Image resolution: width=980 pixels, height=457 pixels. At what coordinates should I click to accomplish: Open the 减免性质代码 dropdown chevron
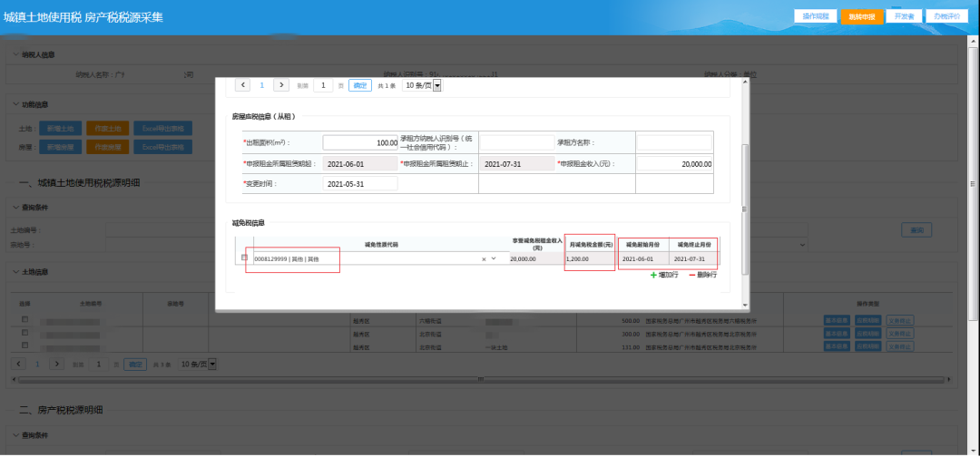click(x=493, y=258)
